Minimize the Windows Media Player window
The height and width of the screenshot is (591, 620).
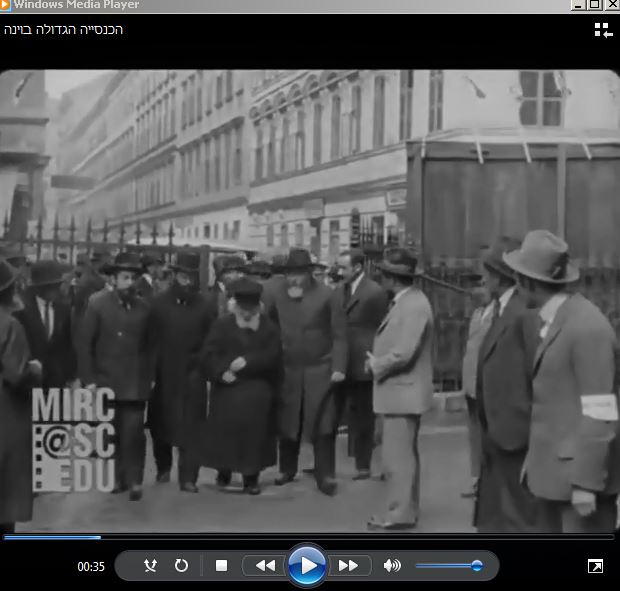pos(578,5)
